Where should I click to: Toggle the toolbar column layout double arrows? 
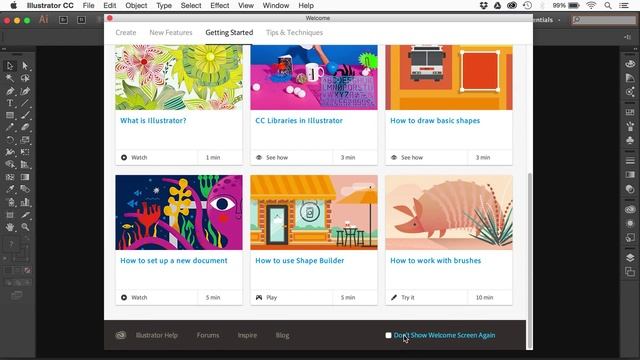click(x=4, y=49)
